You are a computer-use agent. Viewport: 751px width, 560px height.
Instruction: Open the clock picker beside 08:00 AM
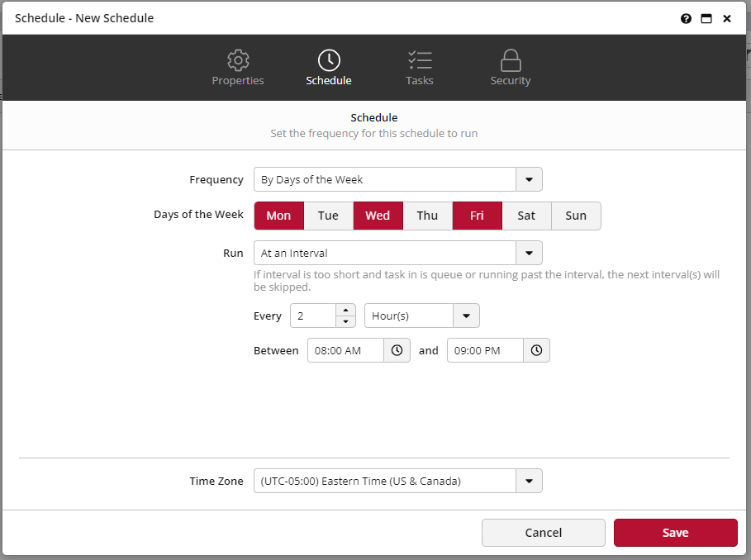click(x=397, y=349)
